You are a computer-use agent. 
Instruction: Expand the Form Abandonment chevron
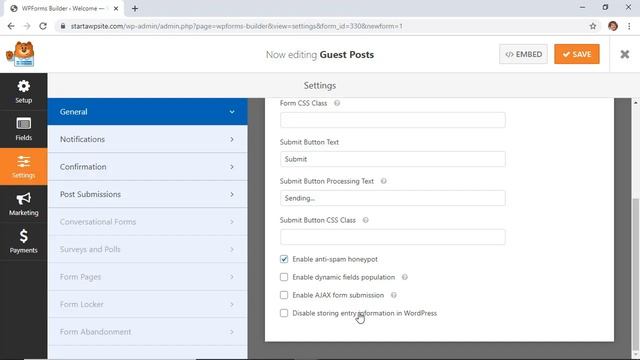pos(232,332)
